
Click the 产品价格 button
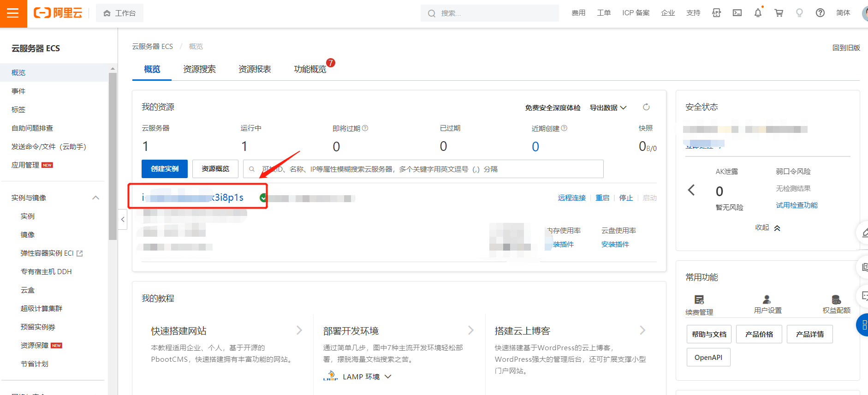coord(759,334)
